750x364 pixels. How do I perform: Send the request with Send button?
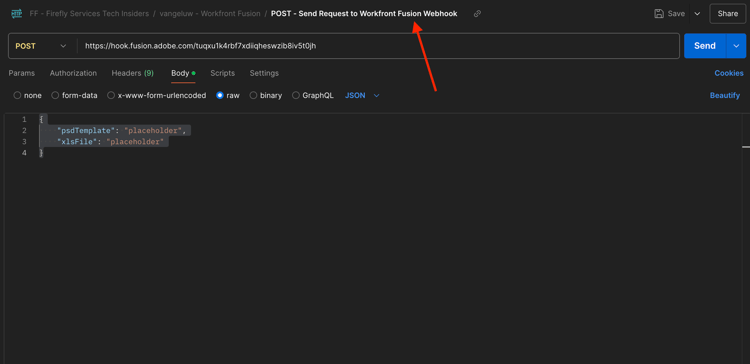705,46
